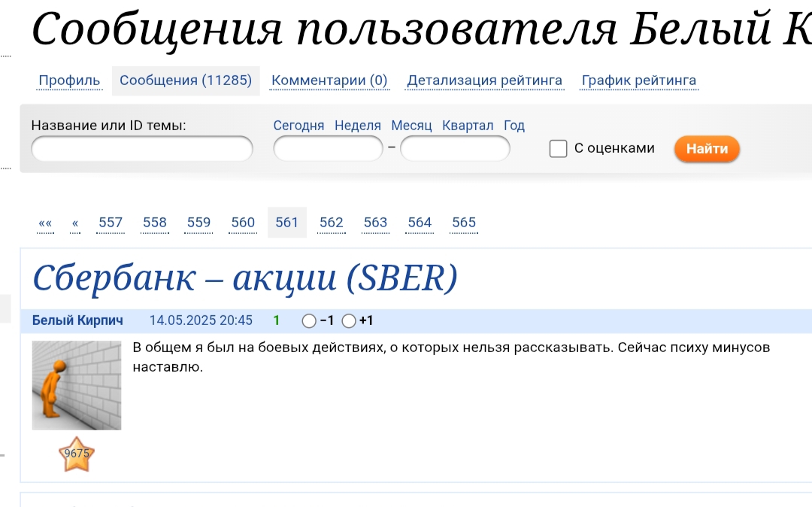Click the green post rating value 1
The height and width of the screenshot is (507, 812).
pyautogui.click(x=277, y=320)
